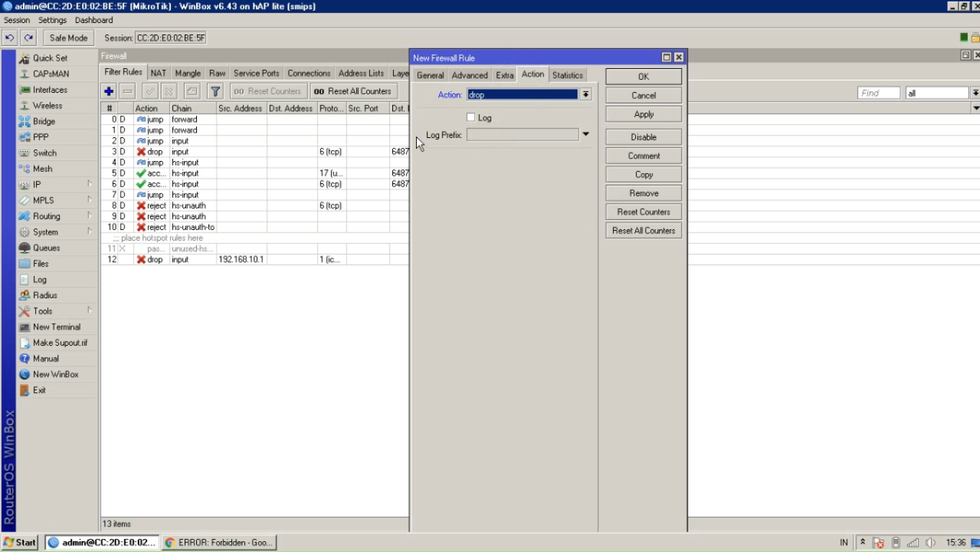Click the Windows Start button
Image resolution: width=980 pixels, height=552 pixels.
pos(20,543)
